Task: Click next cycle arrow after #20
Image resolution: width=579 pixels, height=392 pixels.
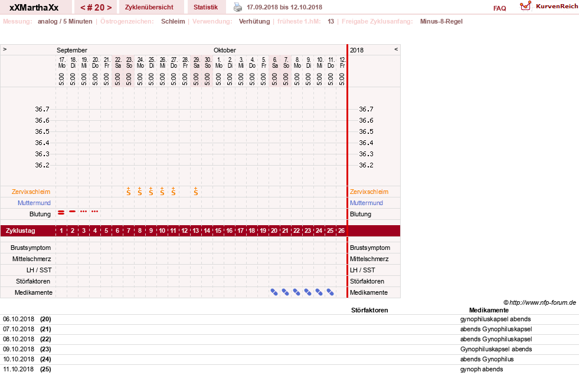Action: click(x=109, y=8)
